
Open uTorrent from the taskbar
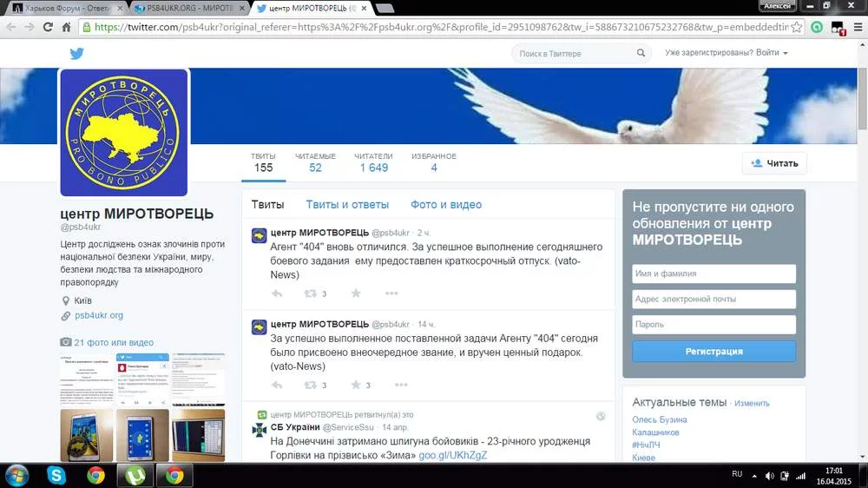click(135, 476)
